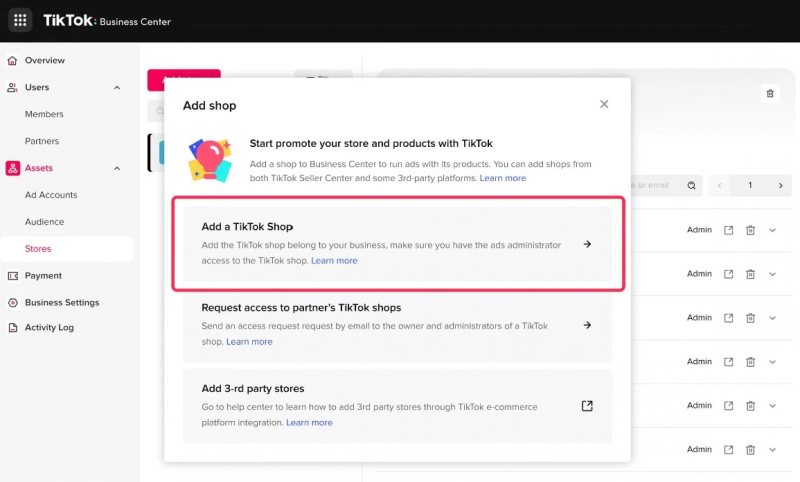
Task: Click the arrow on Request access option
Action: point(587,325)
